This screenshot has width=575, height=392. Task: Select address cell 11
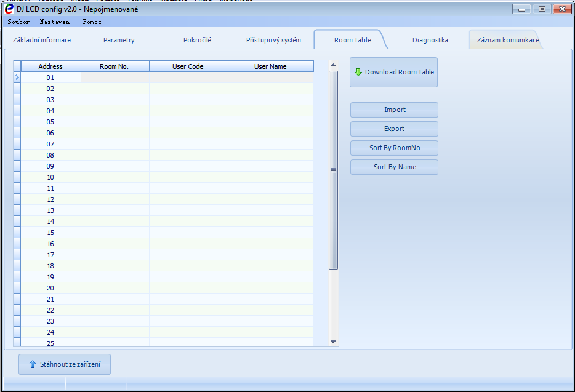pos(50,188)
